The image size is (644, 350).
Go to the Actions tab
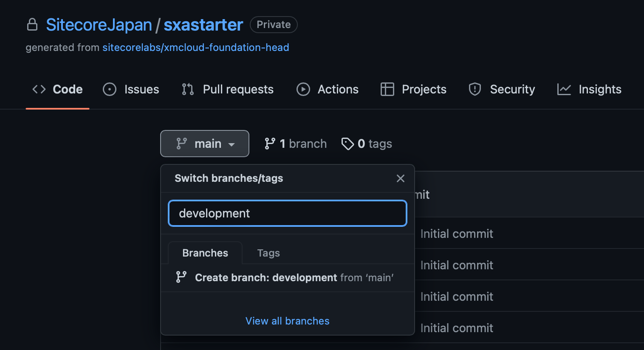click(x=328, y=89)
